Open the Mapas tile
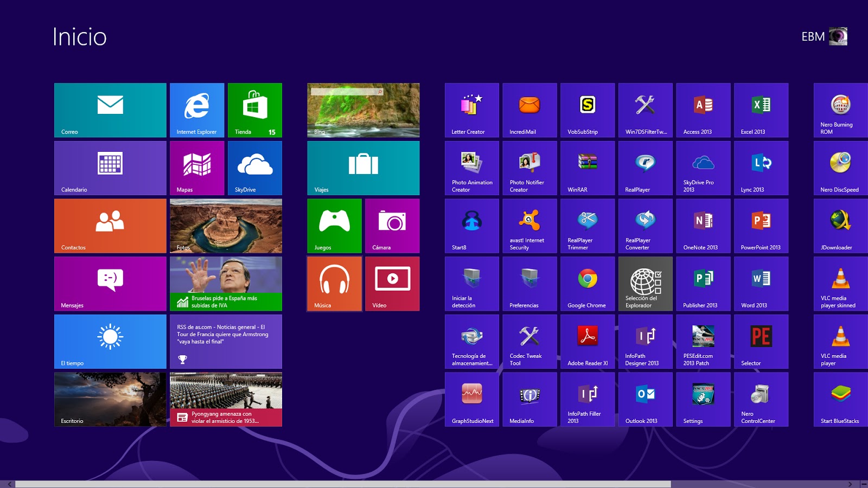This screenshot has height=488, width=868. 197,168
